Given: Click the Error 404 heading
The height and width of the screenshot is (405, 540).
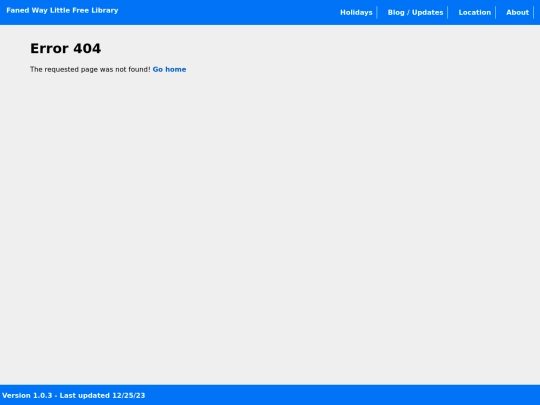Looking at the screenshot, I should 65,48.
